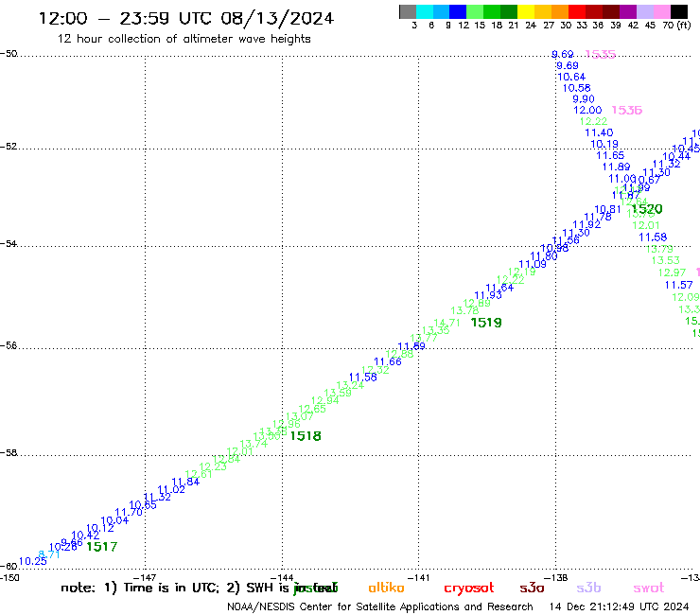
Task: Click wave height value 12.89
Action: tap(477, 304)
